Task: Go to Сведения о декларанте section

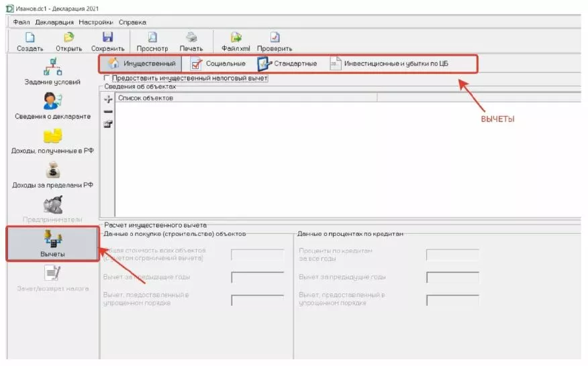Action: tap(52, 105)
